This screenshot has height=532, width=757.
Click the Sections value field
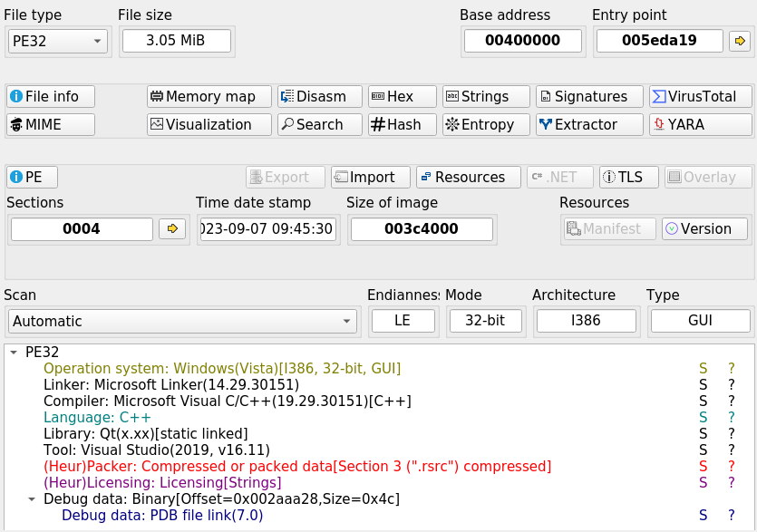pyautogui.click(x=82, y=228)
